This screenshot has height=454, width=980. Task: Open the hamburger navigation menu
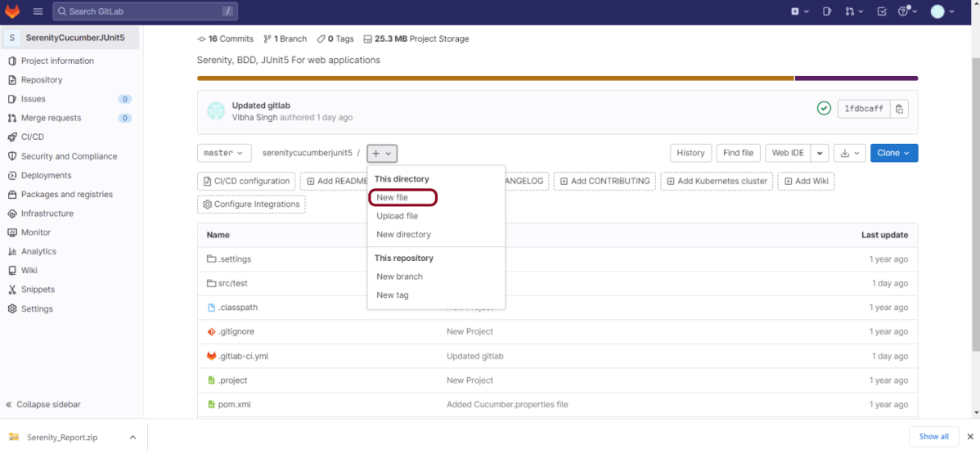point(38,11)
